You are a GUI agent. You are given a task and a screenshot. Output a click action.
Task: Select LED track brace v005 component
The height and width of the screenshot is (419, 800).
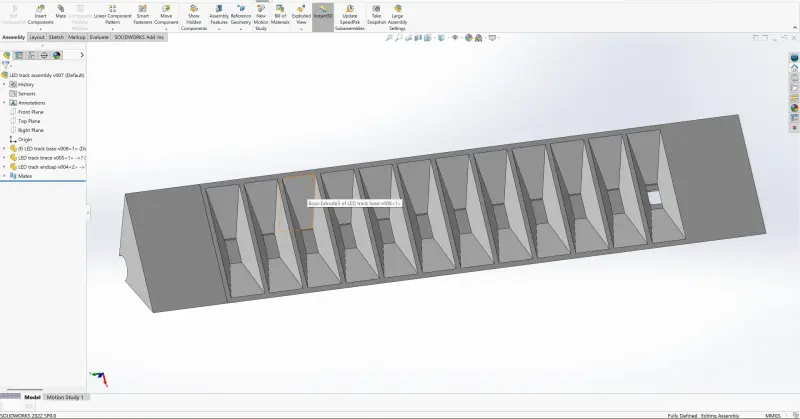[x=48, y=158]
